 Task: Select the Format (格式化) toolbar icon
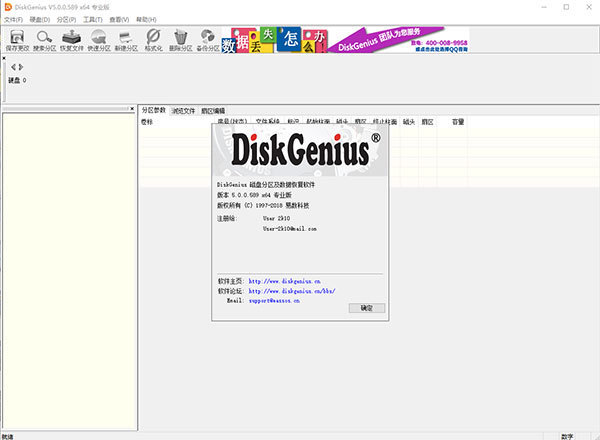[x=153, y=40]
